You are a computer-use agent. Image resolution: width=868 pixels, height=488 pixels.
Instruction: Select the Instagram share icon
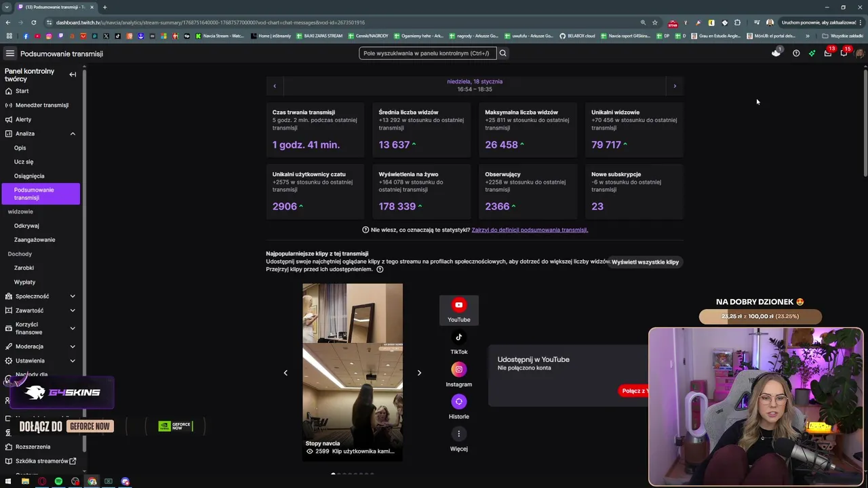[459, 369]
